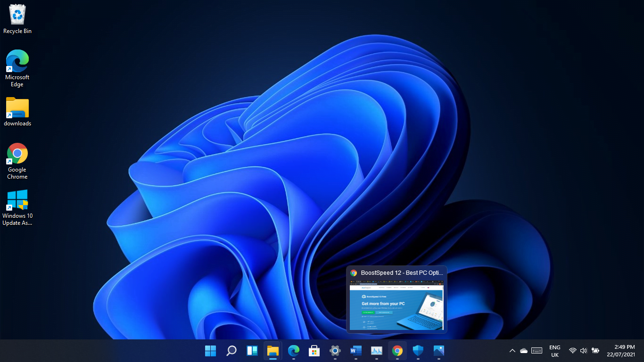Click the ENG UK language indicator
Viewport: 644px width, 362px height.
pos(554,351)
